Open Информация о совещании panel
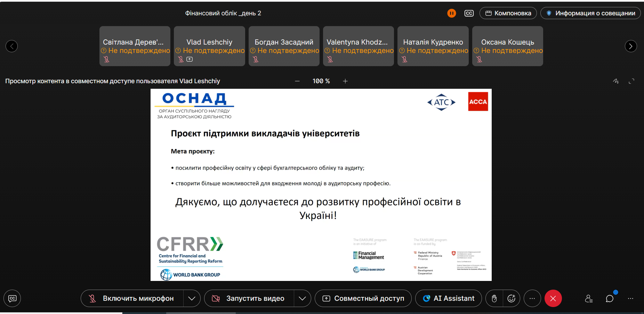Image resolution: width=644 pixels, height=314 pixels. (x=590, y=13)
